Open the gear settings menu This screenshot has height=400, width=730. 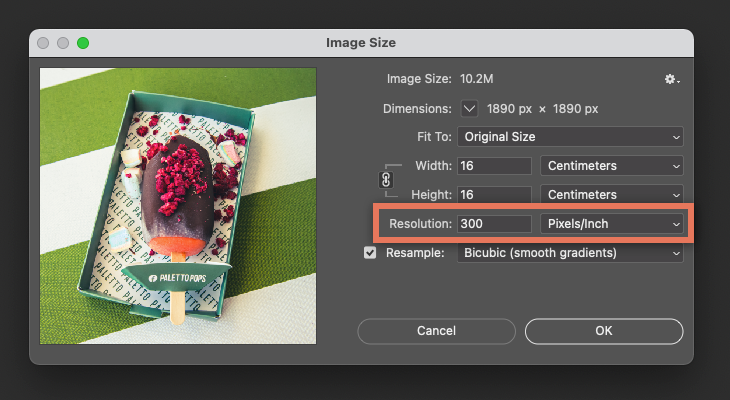click(672, 79)
